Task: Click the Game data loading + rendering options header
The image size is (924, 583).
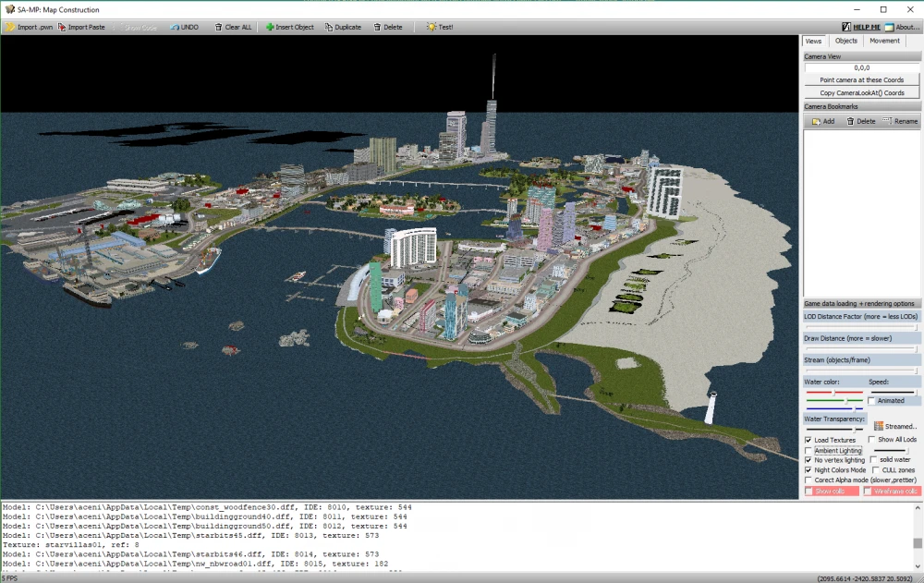Action: (861, 304)
